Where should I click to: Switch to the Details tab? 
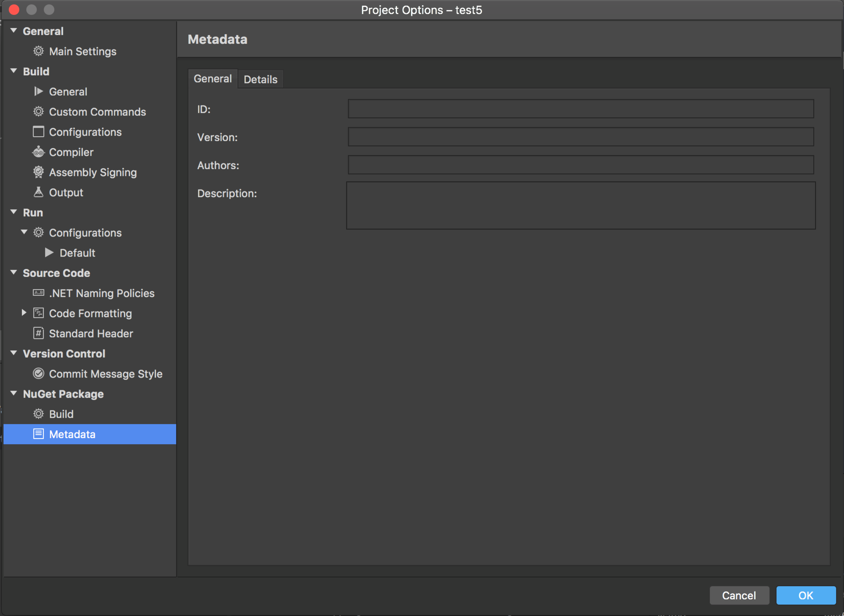[260, 79]
